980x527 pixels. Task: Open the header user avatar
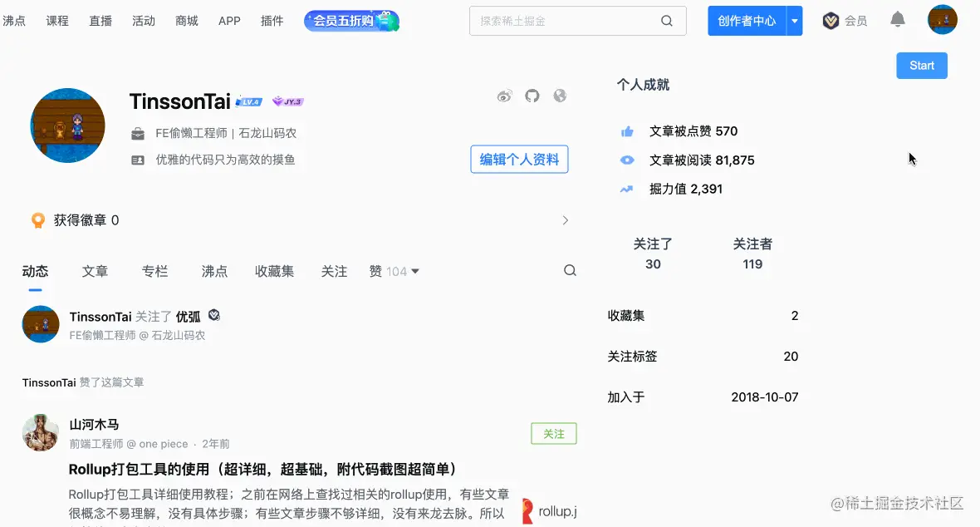(x=943, y=20)
